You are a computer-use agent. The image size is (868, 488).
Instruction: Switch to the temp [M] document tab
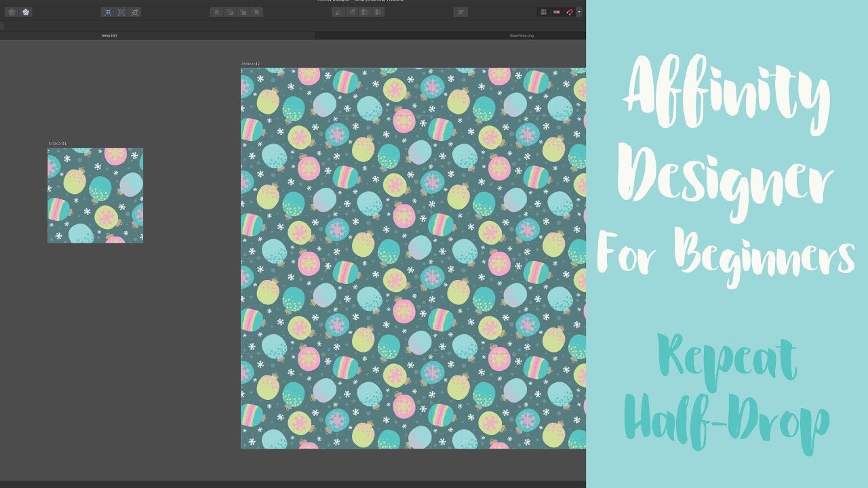109,35
